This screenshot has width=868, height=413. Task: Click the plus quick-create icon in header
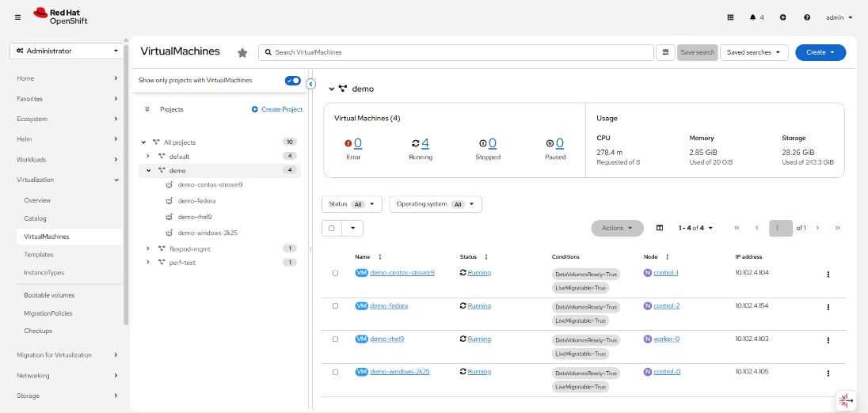click(x=782, y=17)
